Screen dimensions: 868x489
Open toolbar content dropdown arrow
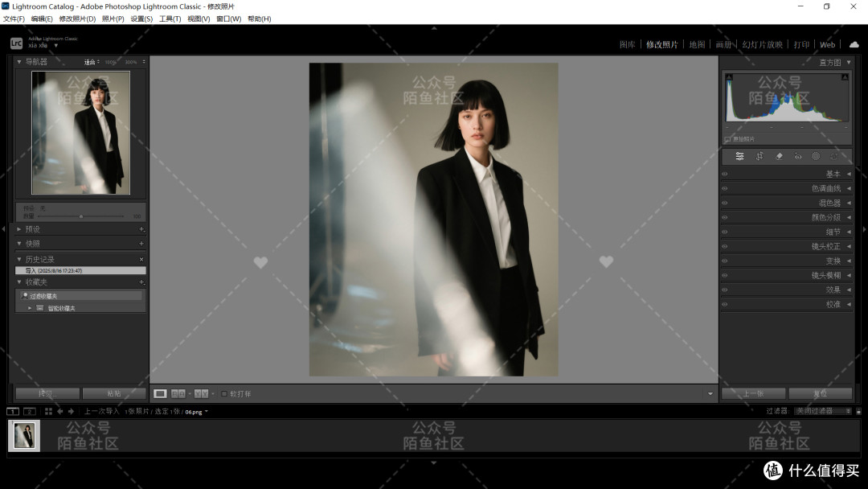(710, 394)
